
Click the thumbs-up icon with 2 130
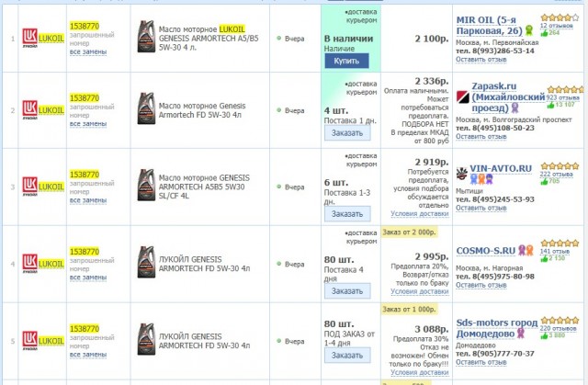tap(544, 258)
